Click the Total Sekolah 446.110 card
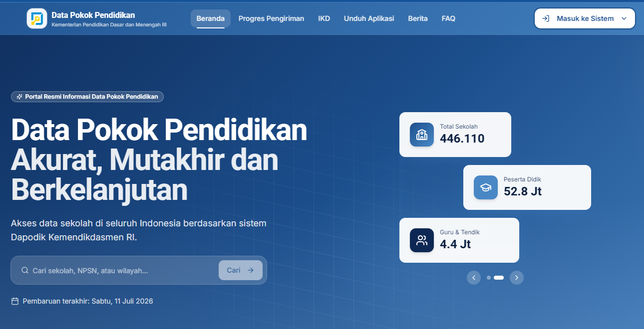The height and width of the screenshot is (329, 644). [x=455, y=135]
